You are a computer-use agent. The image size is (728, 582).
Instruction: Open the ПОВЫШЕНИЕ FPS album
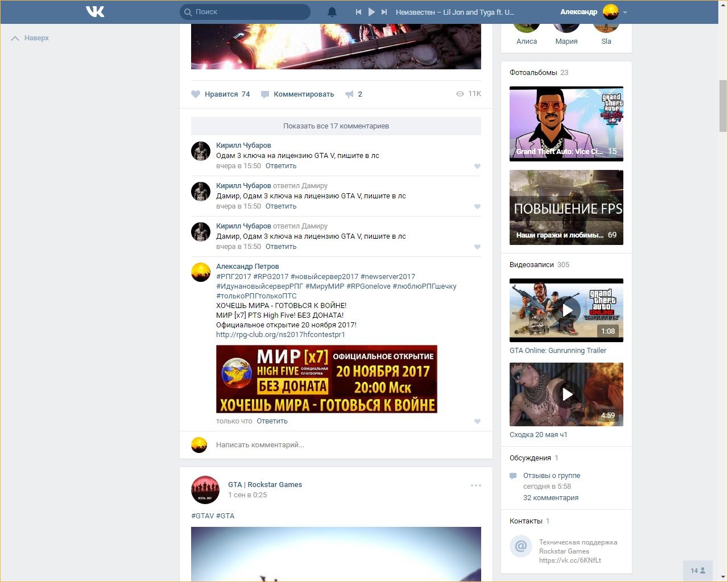click(x=566, y=207)
